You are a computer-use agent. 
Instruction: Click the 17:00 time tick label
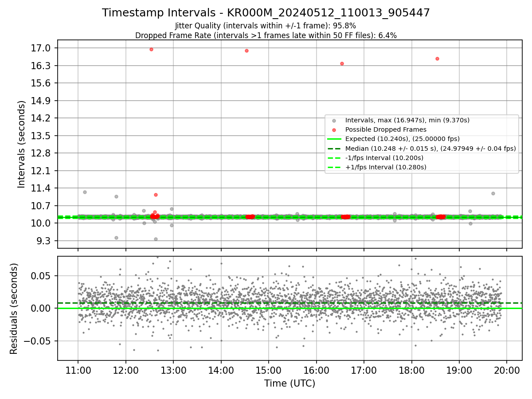364,371
